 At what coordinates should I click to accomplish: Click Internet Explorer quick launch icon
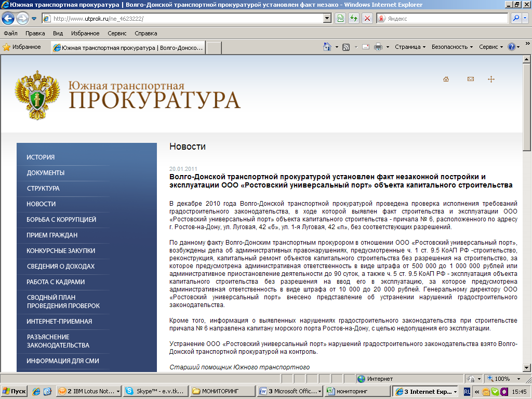click(x=36, y=392)
